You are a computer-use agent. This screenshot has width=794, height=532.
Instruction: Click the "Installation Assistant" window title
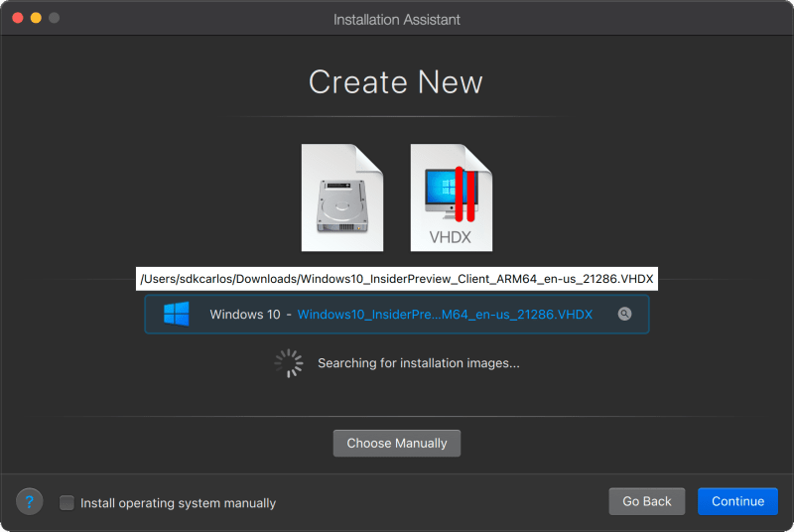pyautogui.click(x=397, y=19)
